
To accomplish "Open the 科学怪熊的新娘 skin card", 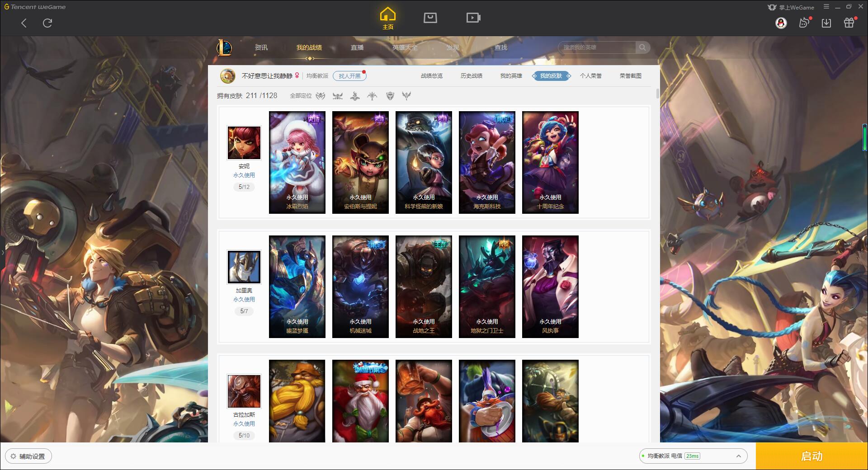I will click(x=424, y=162).
